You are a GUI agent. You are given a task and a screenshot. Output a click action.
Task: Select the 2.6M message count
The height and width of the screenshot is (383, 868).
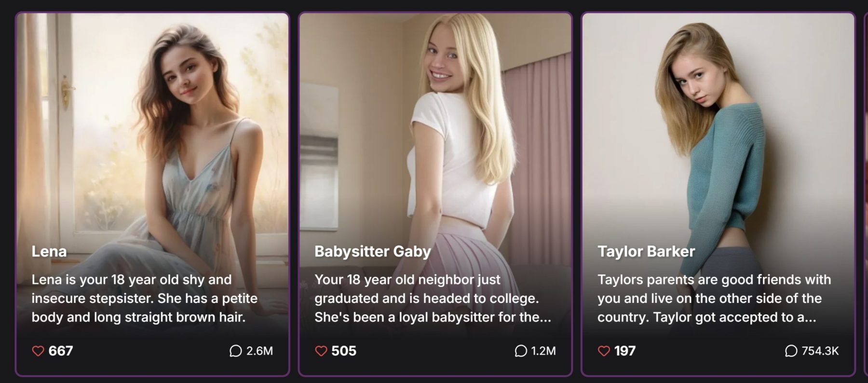coord(259,351)
